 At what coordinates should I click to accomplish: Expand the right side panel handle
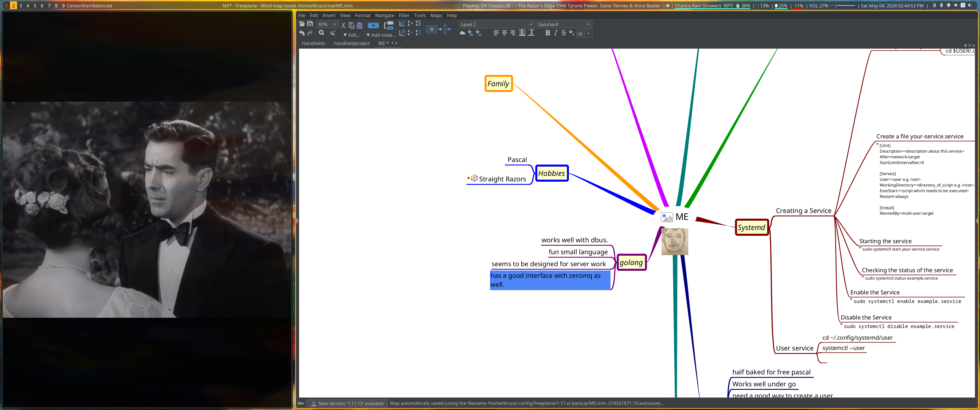click(977, 221)
